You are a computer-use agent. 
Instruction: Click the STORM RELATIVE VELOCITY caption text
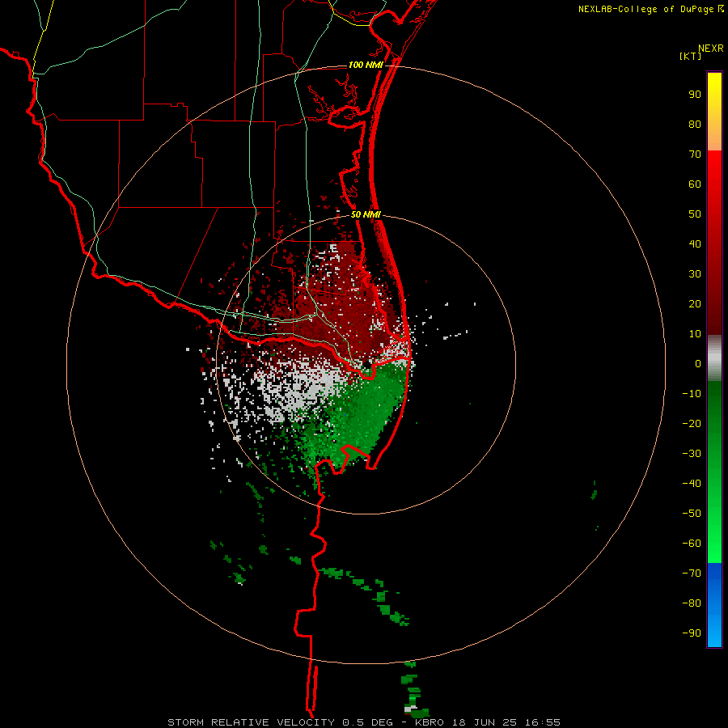(251, 722)
